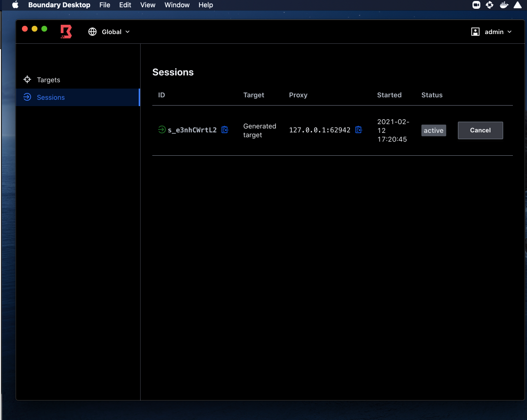This screenshot has width=527, height=420.
Task: Copy proxy address 127.0.0.1:62942
Action: click(x=359, y=130)
